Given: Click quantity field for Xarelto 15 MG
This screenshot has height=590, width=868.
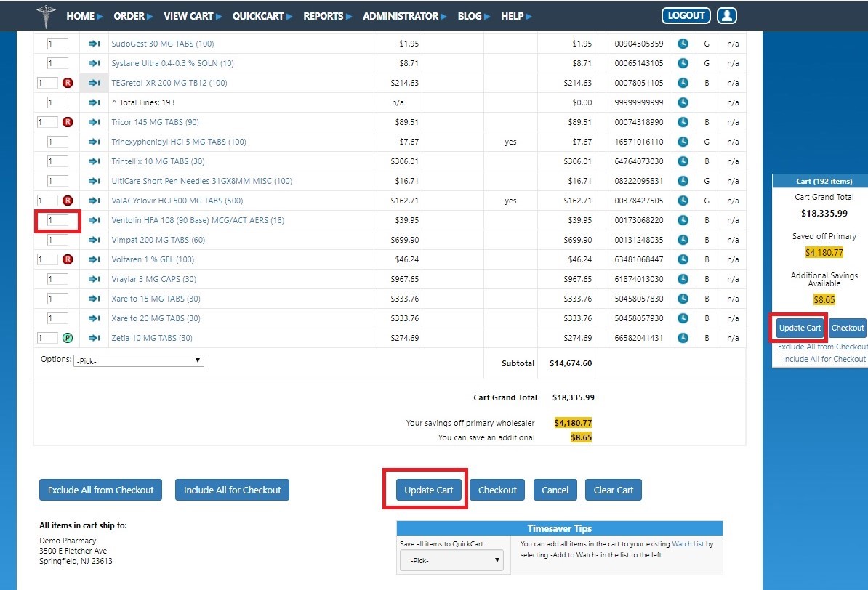Looking at the screenshot, I should 57,299.
